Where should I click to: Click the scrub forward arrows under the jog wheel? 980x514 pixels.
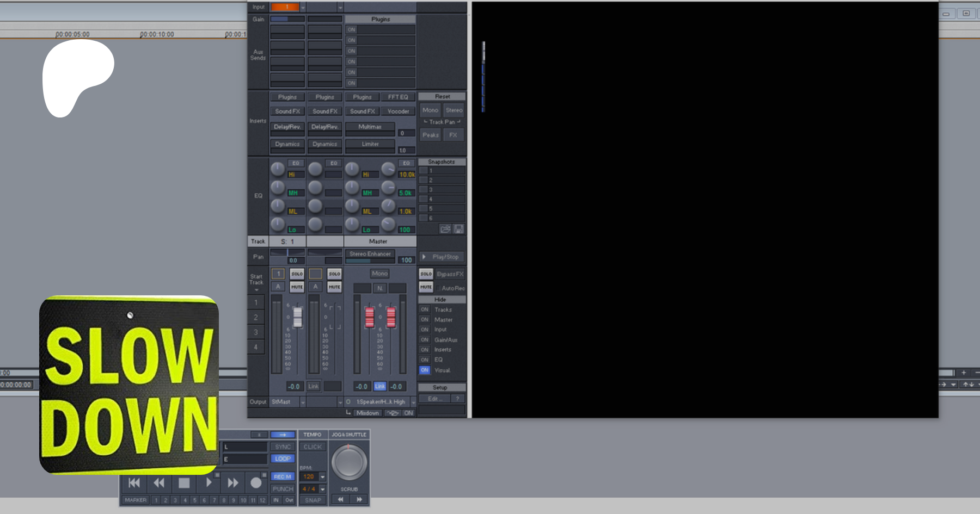pos(359,499)
